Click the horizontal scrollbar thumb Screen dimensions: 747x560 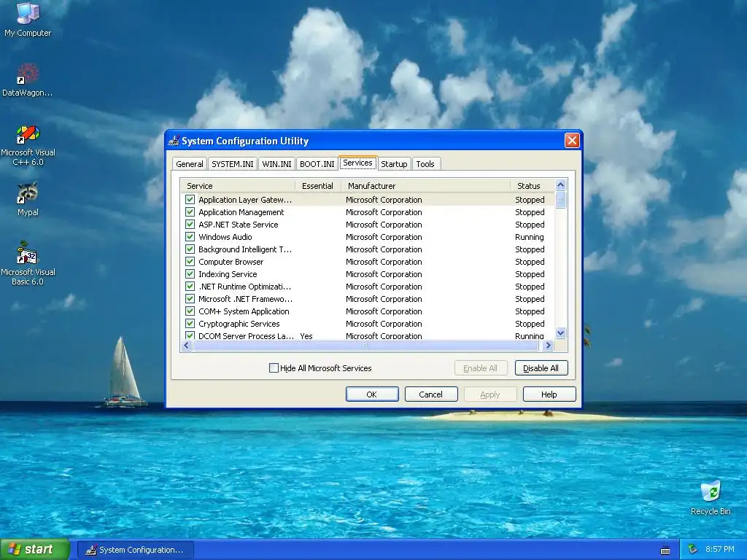[366, 345]
